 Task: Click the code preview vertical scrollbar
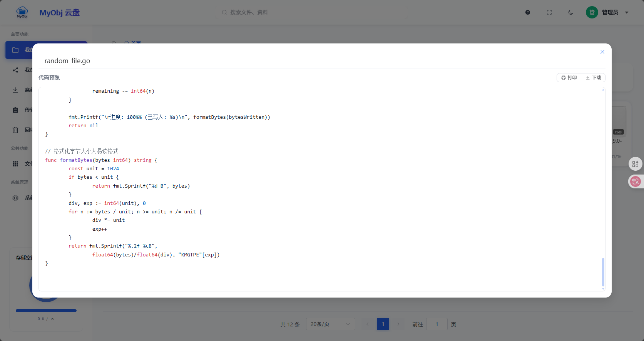(603, 272)
